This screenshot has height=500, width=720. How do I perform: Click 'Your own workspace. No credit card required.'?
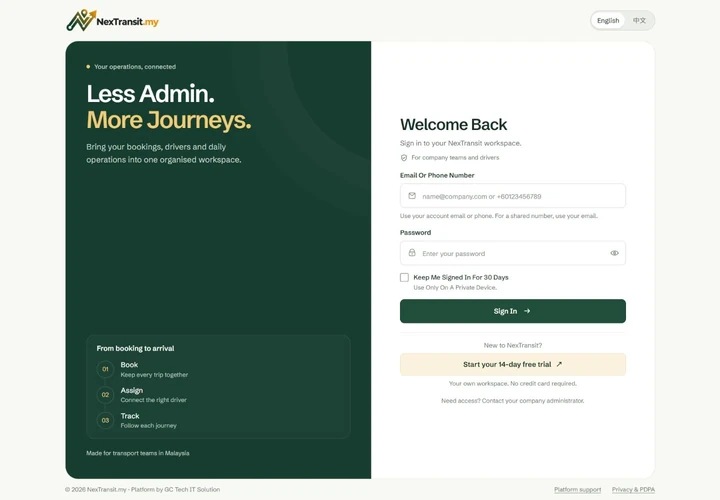click(512, 383)
